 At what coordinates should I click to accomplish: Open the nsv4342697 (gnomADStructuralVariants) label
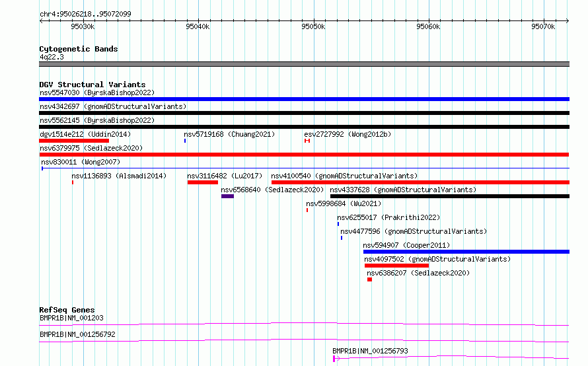point(113,106)
